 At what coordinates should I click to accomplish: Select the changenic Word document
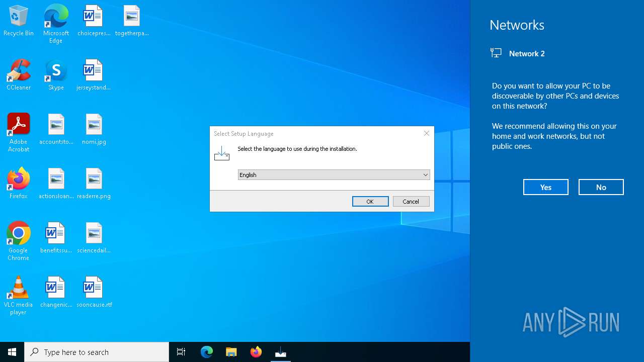[x=56, y=292]
